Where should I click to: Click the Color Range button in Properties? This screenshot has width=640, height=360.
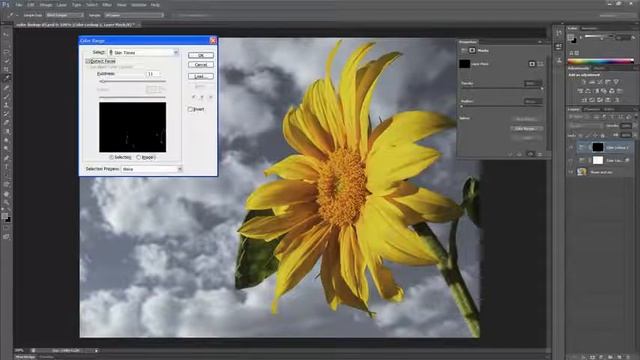click(x=526, y=129)
